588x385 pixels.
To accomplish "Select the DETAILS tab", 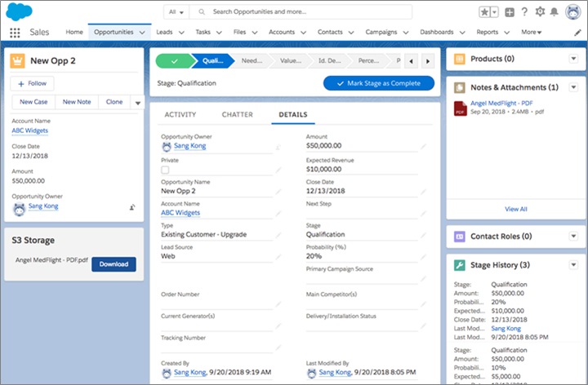I will 293,114.
